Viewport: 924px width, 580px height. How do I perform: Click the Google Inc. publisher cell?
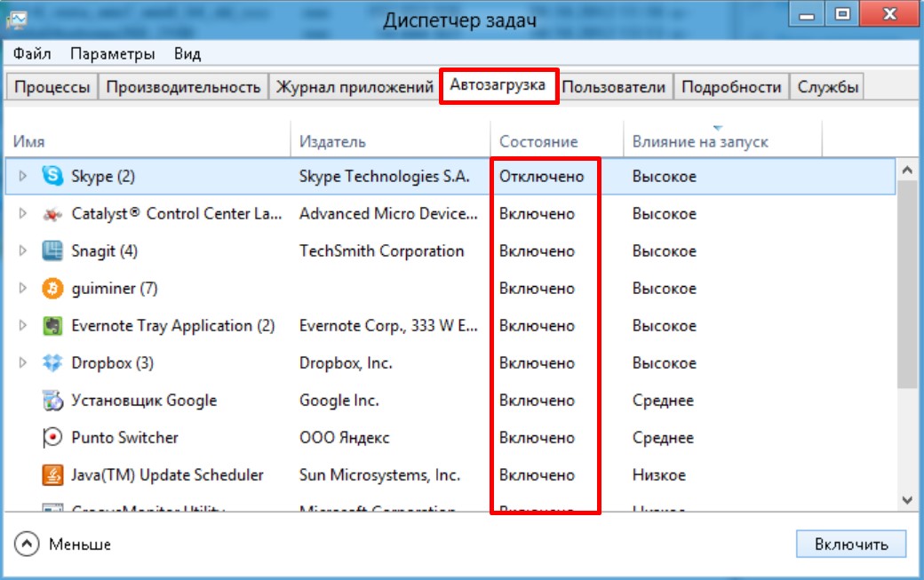(x=339, y=401)
